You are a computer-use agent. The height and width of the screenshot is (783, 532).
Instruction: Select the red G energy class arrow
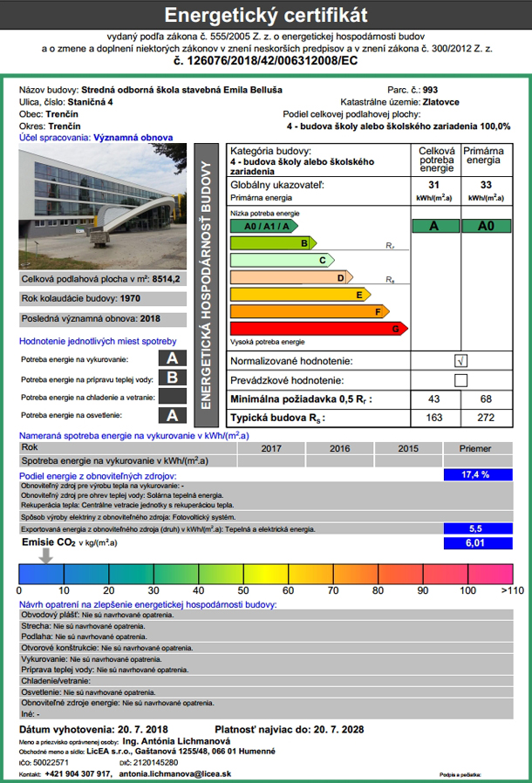[319, 329]
